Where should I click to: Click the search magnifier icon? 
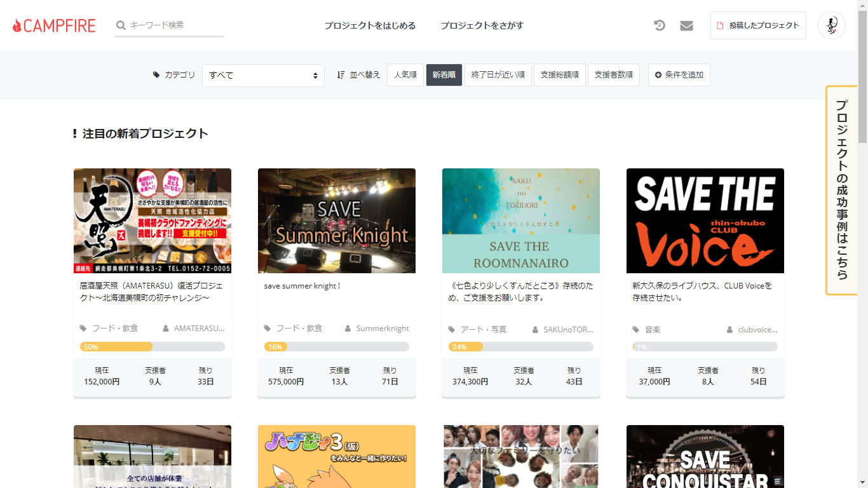121,25
